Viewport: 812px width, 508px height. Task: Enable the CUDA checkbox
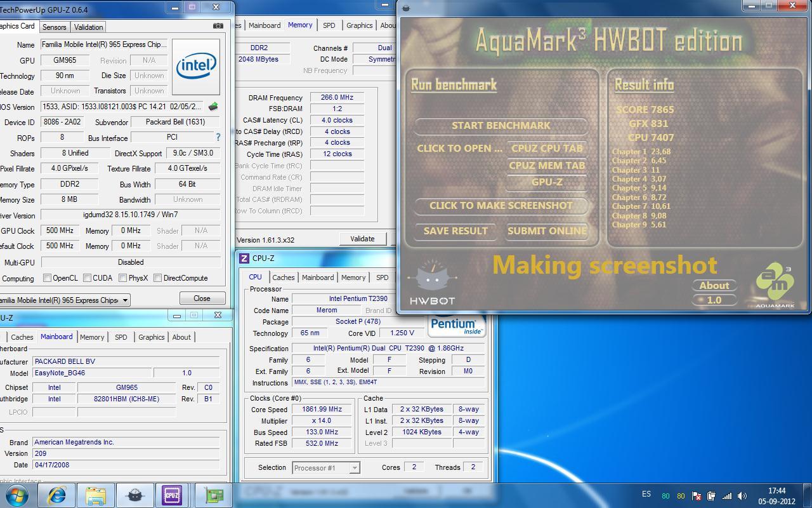tap(86, 277)
